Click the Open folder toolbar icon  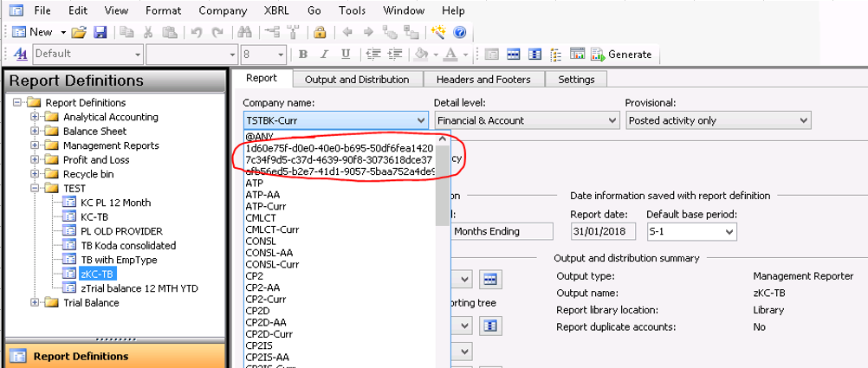(79, 32)
